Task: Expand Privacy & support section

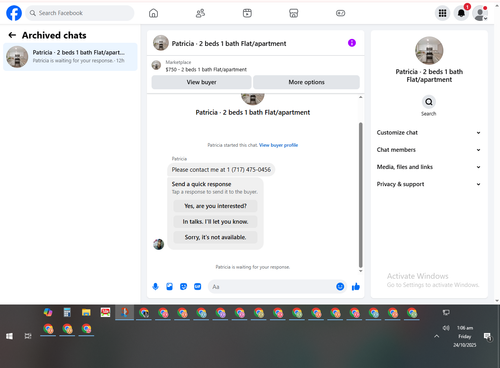Action: tap(429, 184)
